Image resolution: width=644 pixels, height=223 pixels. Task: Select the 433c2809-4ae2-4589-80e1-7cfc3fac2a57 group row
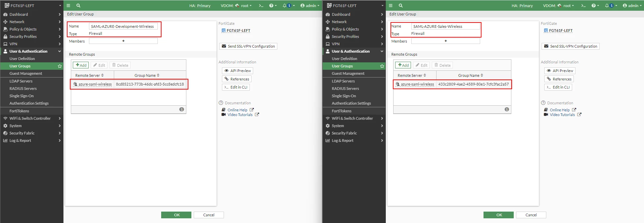(x=452, y=84)
